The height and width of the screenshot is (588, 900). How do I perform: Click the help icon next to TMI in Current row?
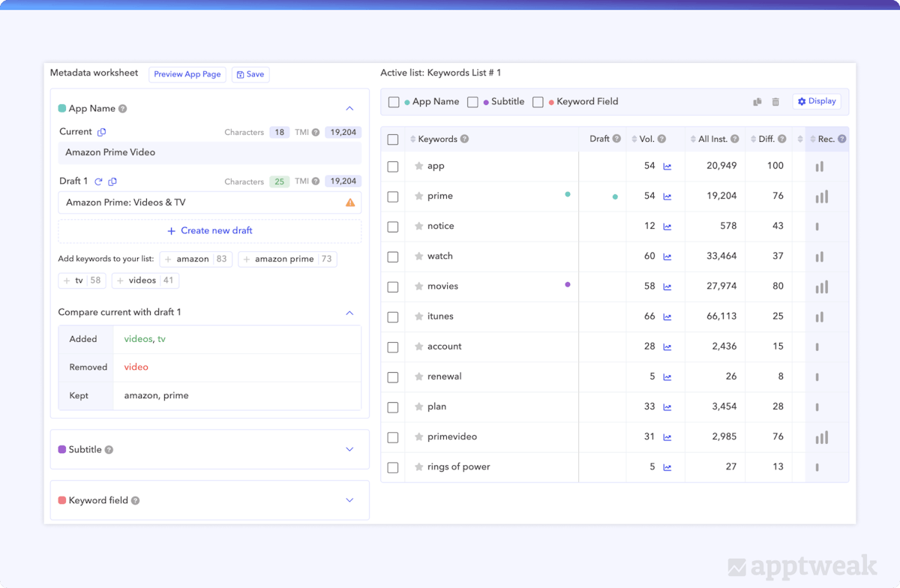click(x=316, y=133)
